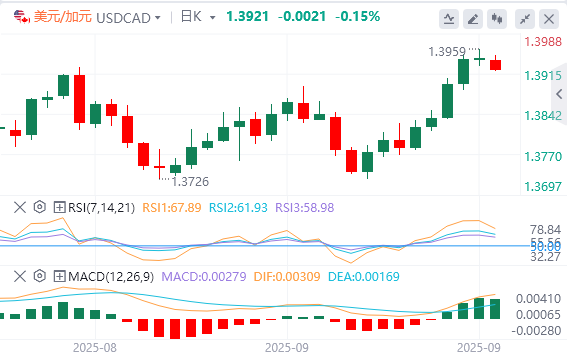Open the indicator line chart icon
Screen dimensions: 567x361
point(449,19)
